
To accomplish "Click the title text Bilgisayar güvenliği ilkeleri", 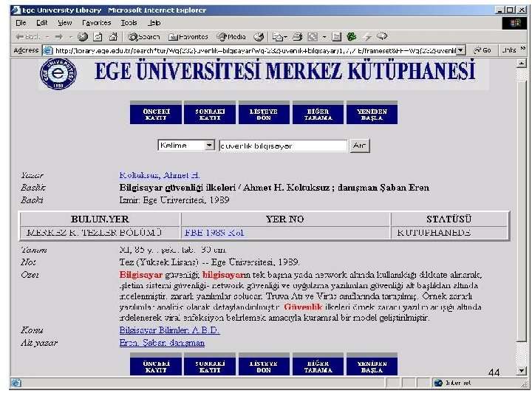I will click(x=177, y=188).
